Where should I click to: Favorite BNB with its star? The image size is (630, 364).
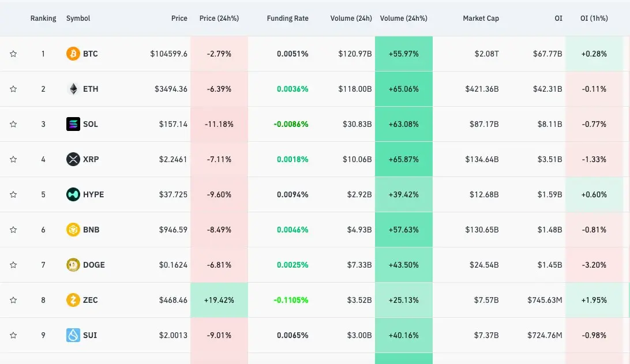[13, 230]
